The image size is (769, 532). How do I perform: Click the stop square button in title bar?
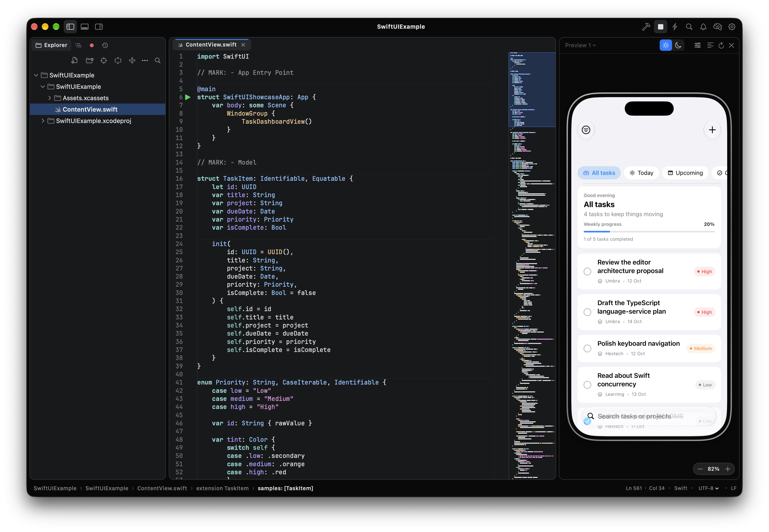pos(660,27)
